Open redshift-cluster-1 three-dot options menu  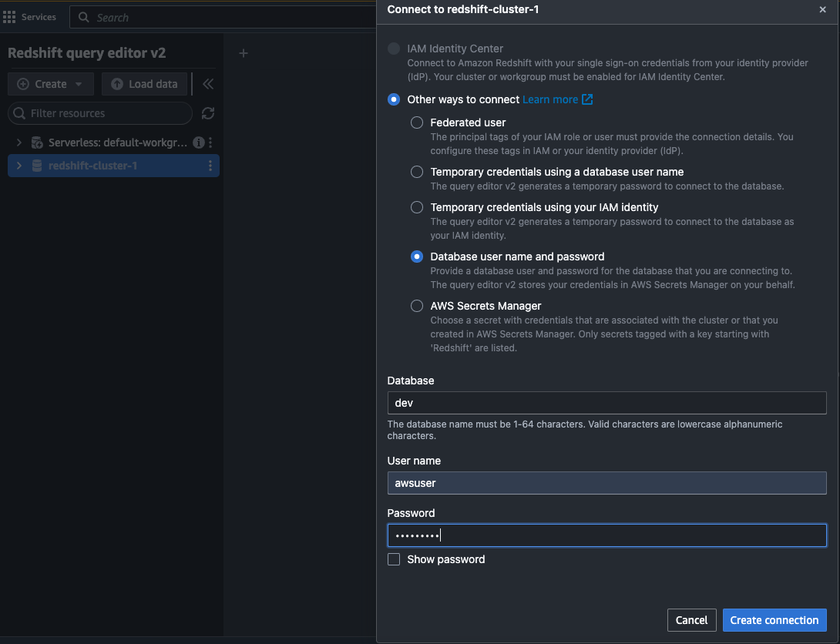[210, 166]
